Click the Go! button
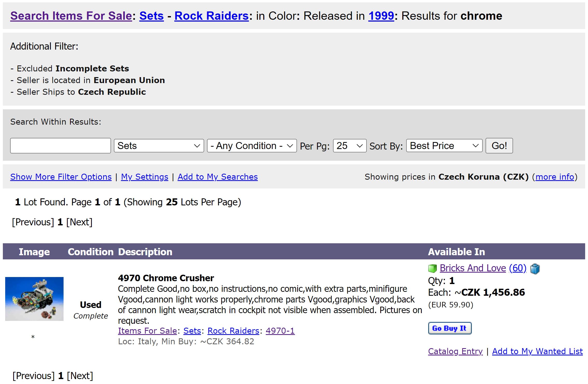The image size is (588, 384). coord(499,146)
